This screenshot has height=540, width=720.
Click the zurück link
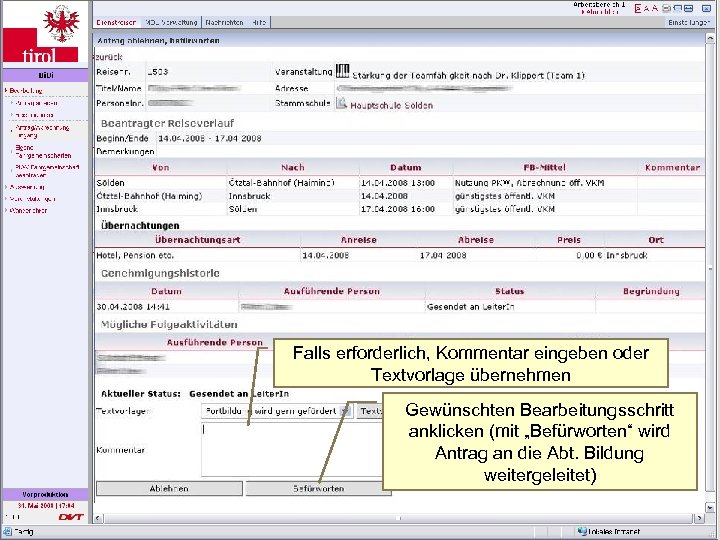point(108,57)
